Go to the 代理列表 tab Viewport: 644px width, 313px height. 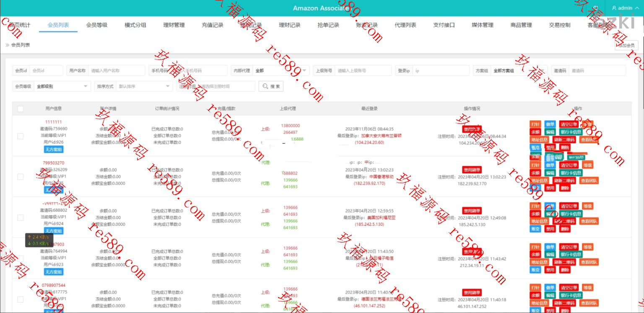405,25
